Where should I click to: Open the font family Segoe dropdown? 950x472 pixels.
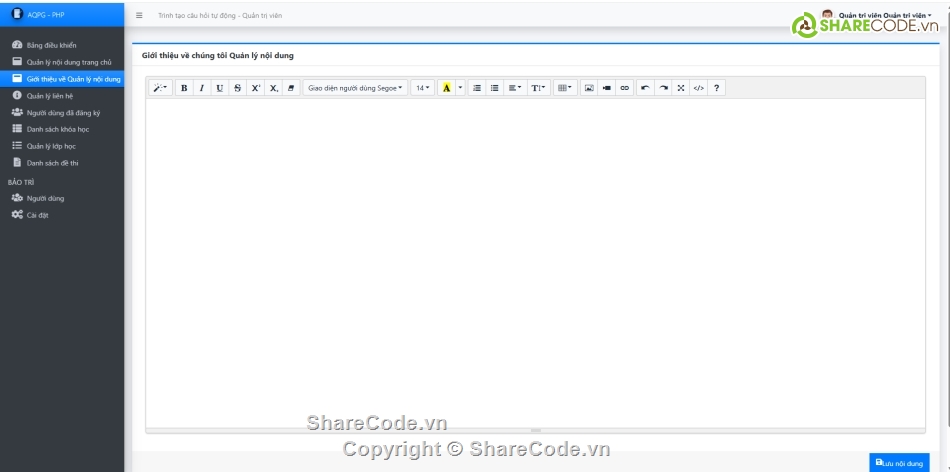(x=355, y=88)
